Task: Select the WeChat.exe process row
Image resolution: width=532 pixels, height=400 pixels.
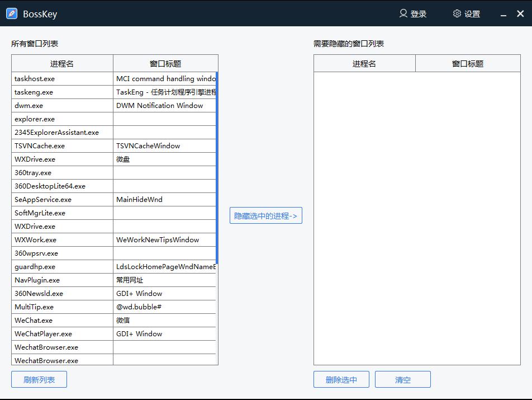Action: [x=61, y=320]
